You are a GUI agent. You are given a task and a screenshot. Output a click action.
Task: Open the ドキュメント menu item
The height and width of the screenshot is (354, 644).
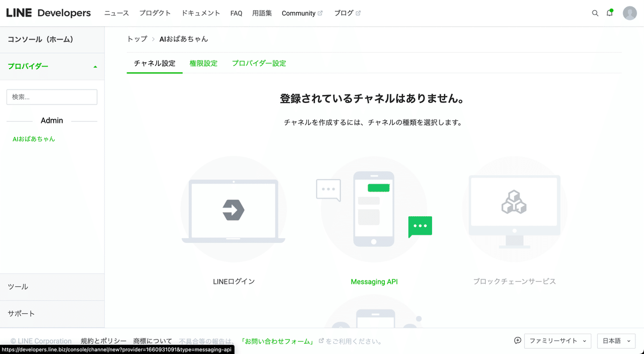[201, 13]
